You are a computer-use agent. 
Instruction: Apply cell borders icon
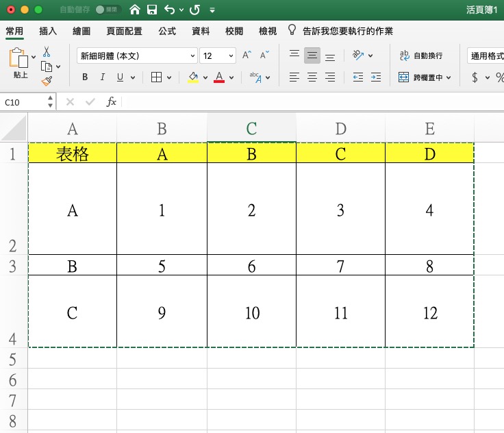click(x=157, y=77)
